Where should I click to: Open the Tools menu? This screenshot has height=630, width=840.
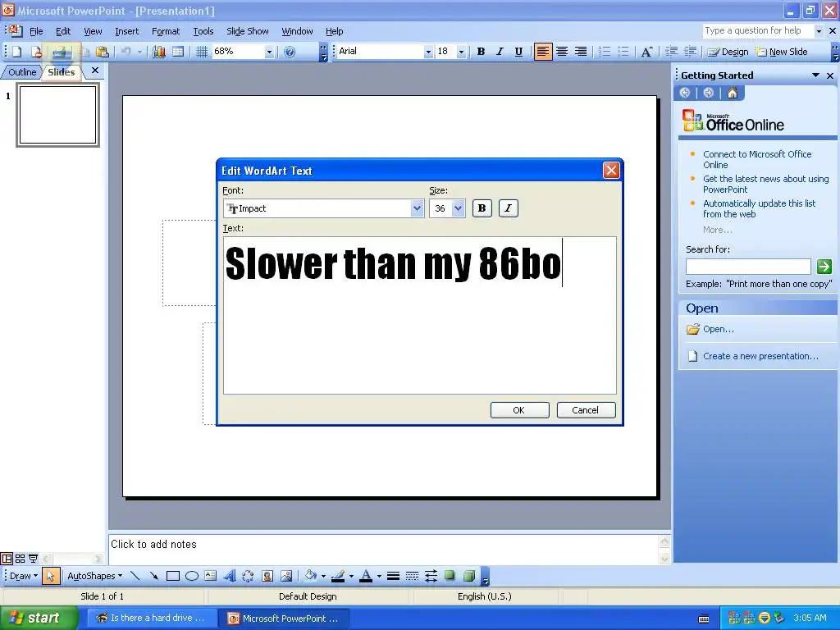[x=203, y=32]
